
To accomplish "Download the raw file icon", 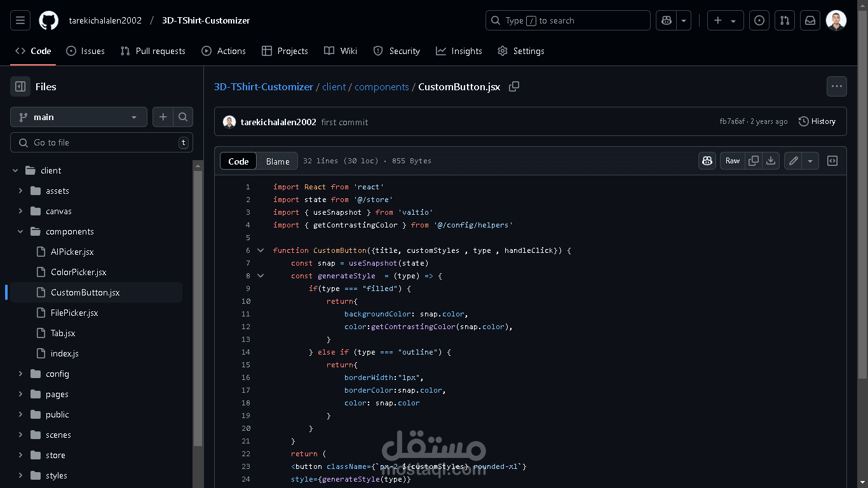I will [x=771, y=161].
